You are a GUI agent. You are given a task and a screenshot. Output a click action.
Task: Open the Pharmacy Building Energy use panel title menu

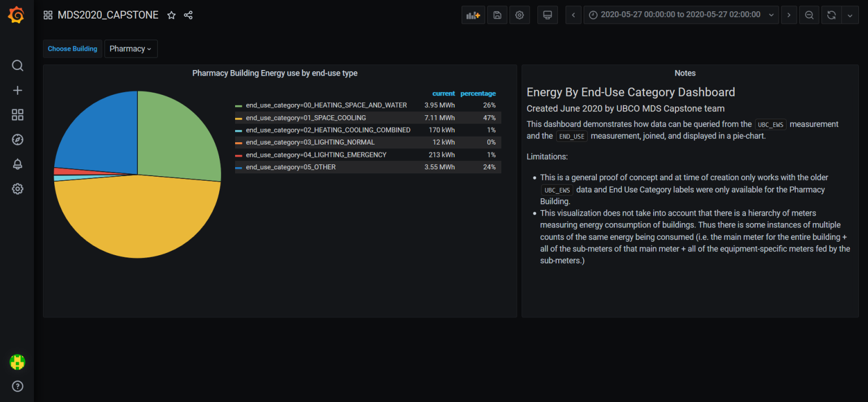tap(275, 73)
